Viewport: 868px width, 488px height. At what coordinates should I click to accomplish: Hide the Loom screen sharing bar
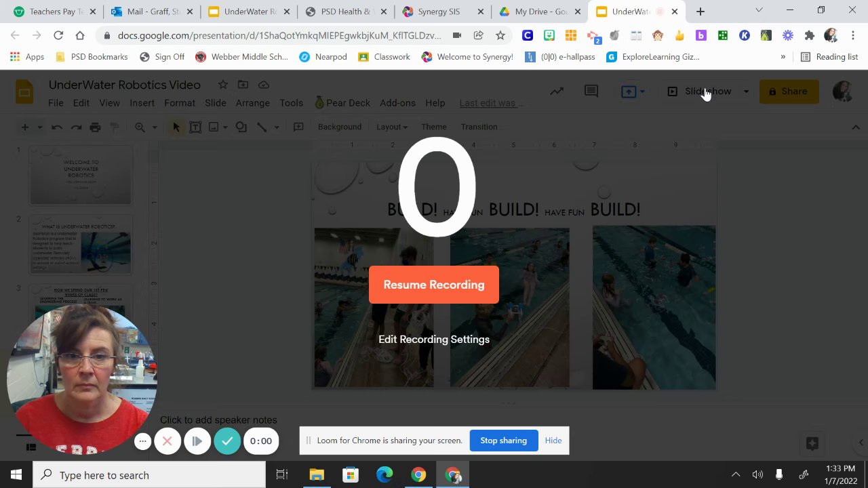coord(553,441)
